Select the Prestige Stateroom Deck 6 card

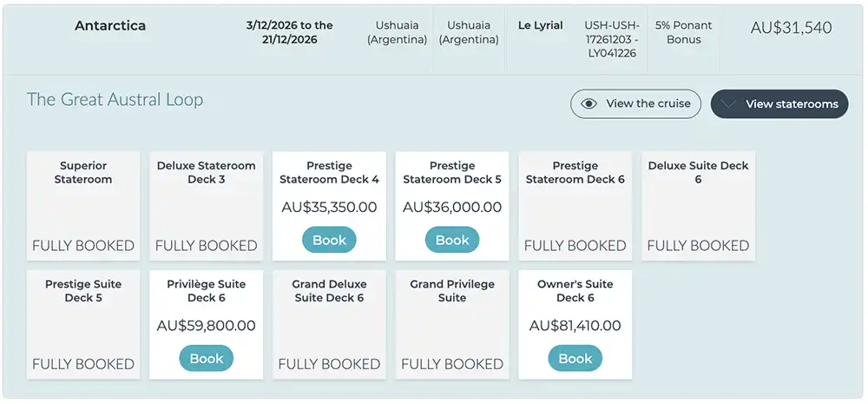[x=575, y=206]
